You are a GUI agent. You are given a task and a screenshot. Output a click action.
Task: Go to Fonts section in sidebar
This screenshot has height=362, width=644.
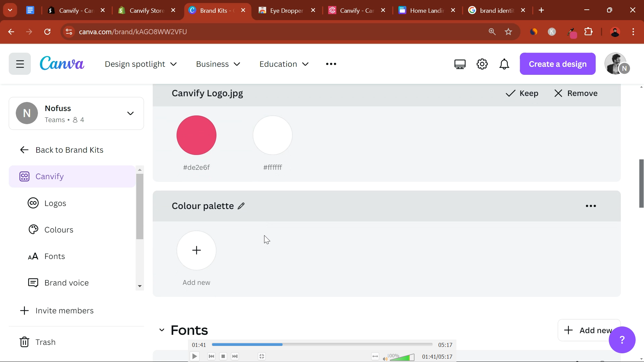click(46, 256)
